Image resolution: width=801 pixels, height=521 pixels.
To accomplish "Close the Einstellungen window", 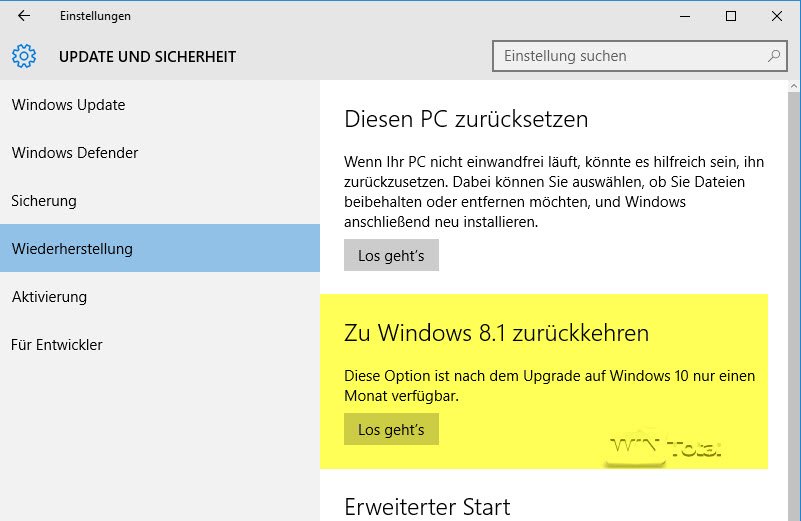I will point(777,16).
